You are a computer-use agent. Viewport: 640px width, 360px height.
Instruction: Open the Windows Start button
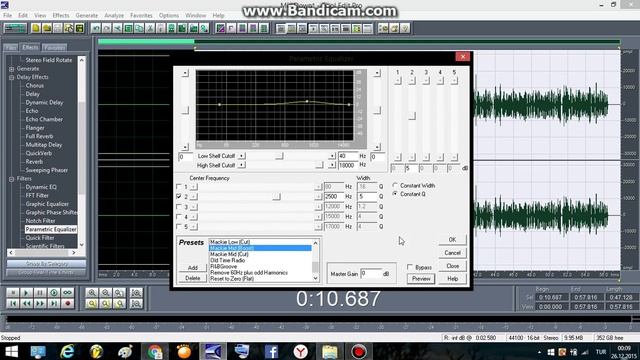pyautogui.click(x=11, y=351)
